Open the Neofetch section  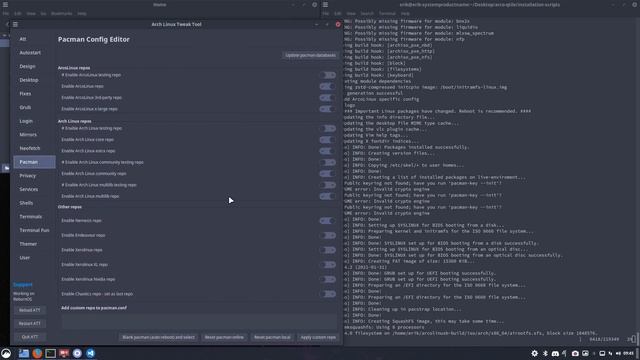point(34,149)
